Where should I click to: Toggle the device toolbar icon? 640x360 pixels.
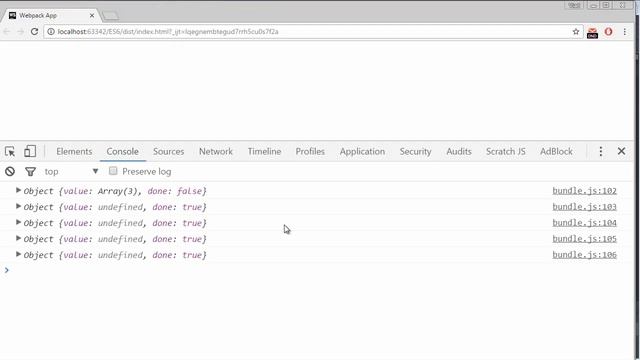pyautogui.click(x=30, y=151)
